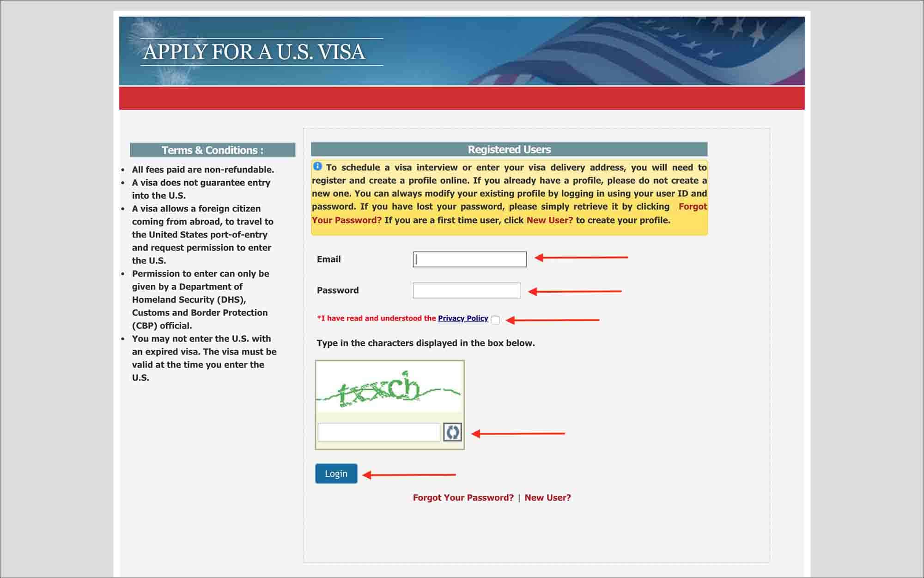This screenshot has height=578, width=924.
Task: Expand the Password input field
Action: 466,290
